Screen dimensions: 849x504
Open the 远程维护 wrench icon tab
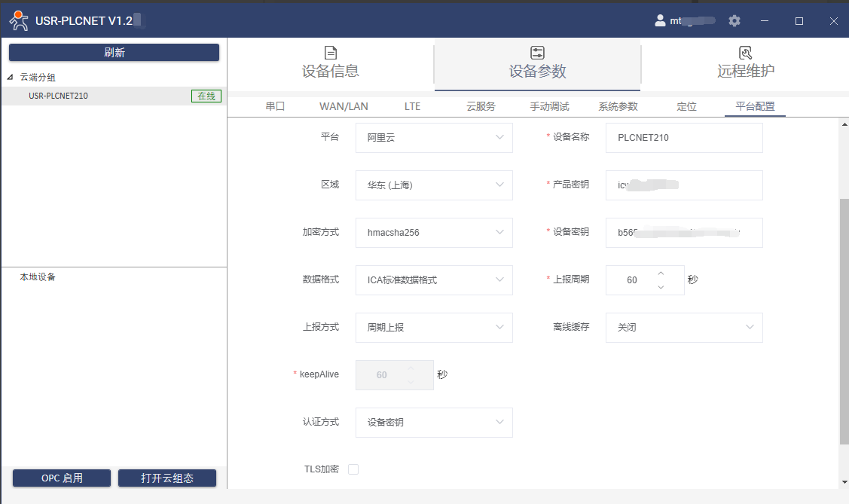[745, 53]
